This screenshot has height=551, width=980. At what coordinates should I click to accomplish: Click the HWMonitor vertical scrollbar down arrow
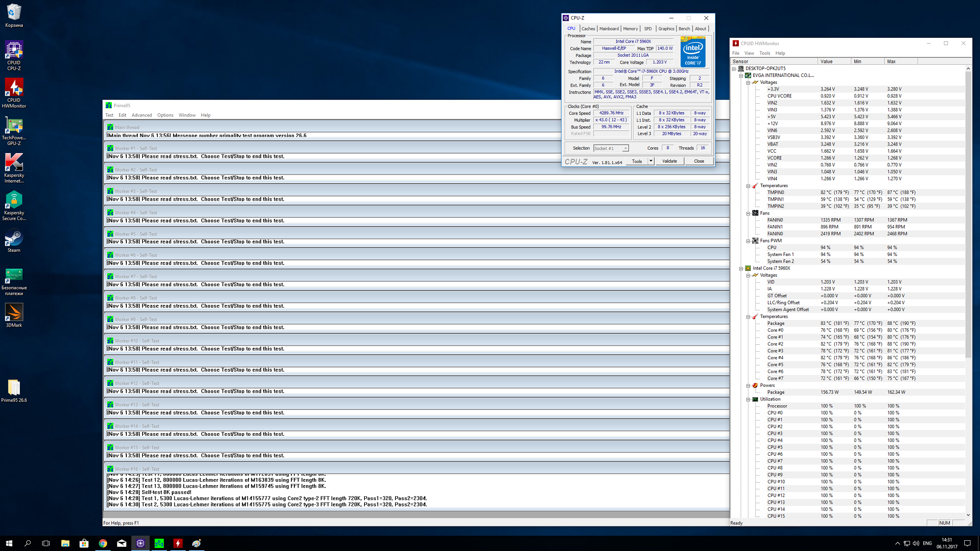tap(968, 515)
